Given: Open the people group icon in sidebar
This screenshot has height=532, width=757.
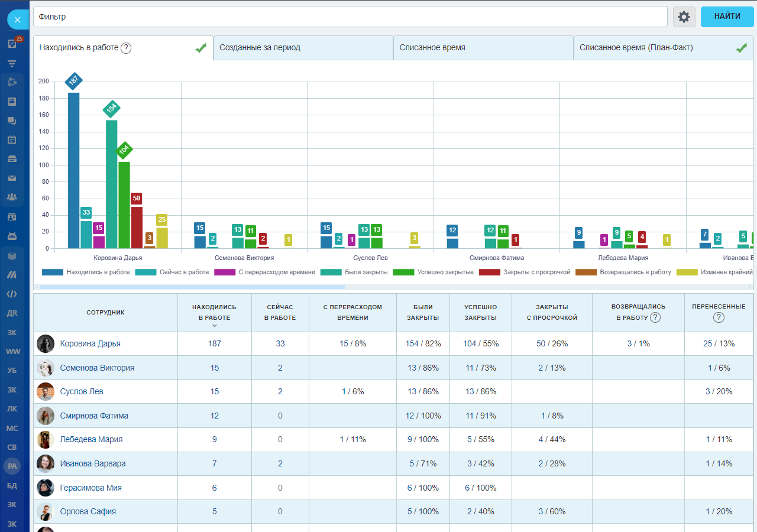Looking at the screenshot, I should click(x=12, y=197).
